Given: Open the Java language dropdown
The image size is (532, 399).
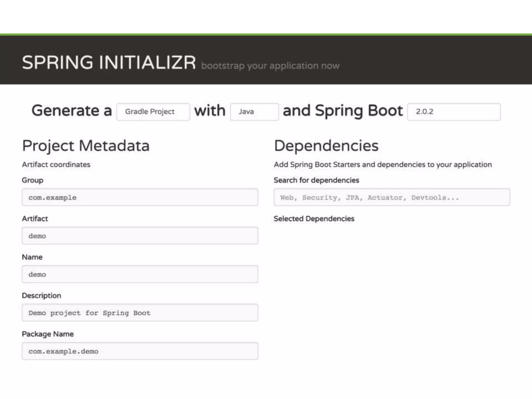Looking at the screenshot, I should (254, 112).
